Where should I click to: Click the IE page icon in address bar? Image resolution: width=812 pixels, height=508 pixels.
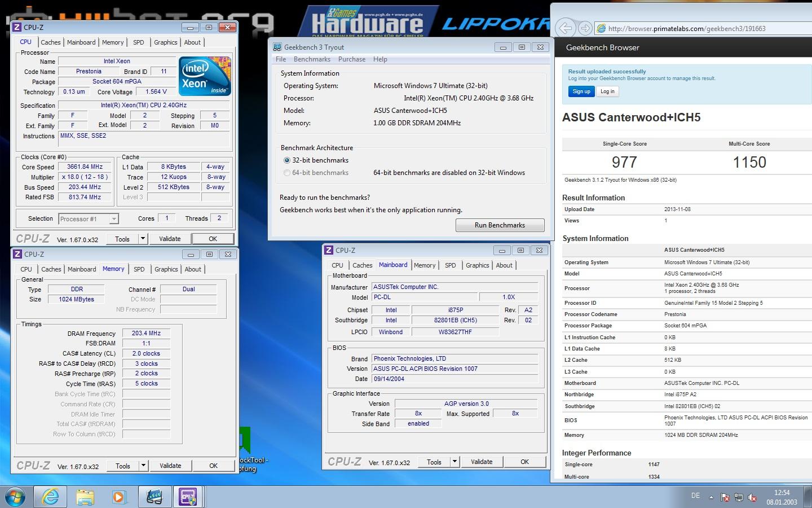coord(601,28)
